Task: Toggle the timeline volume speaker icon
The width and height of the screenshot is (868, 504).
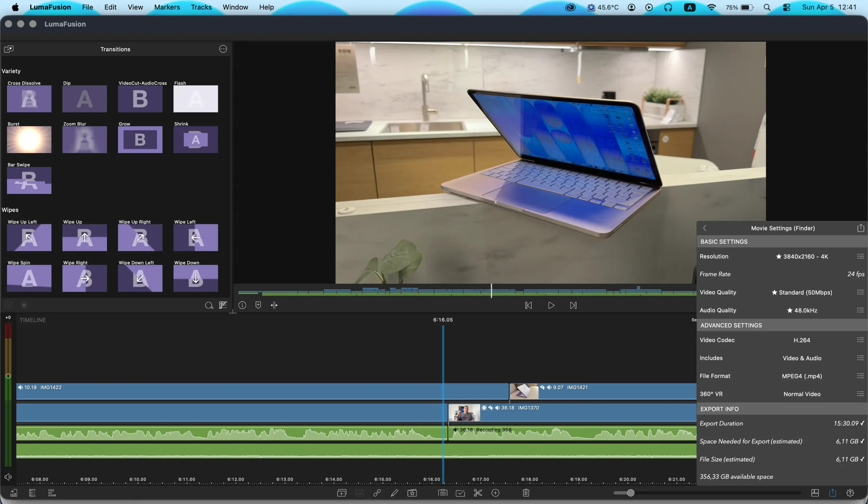Action: click(x=8, y=477)
